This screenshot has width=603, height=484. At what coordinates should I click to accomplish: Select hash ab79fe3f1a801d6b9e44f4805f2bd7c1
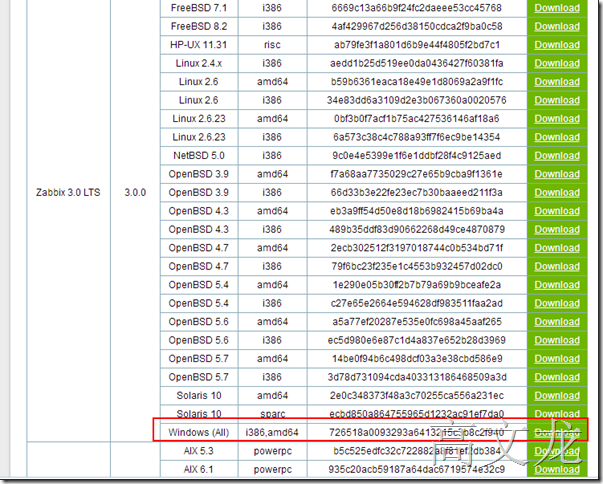click(x=417, y=45)
